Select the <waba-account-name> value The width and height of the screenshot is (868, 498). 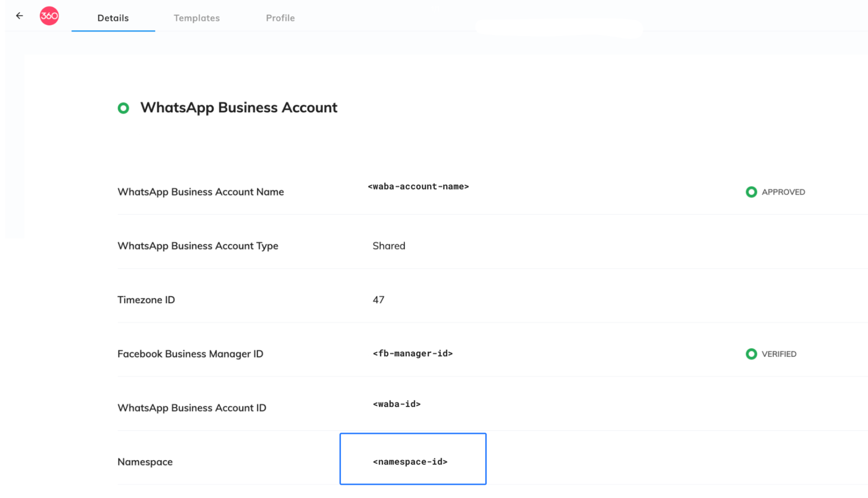418,187
